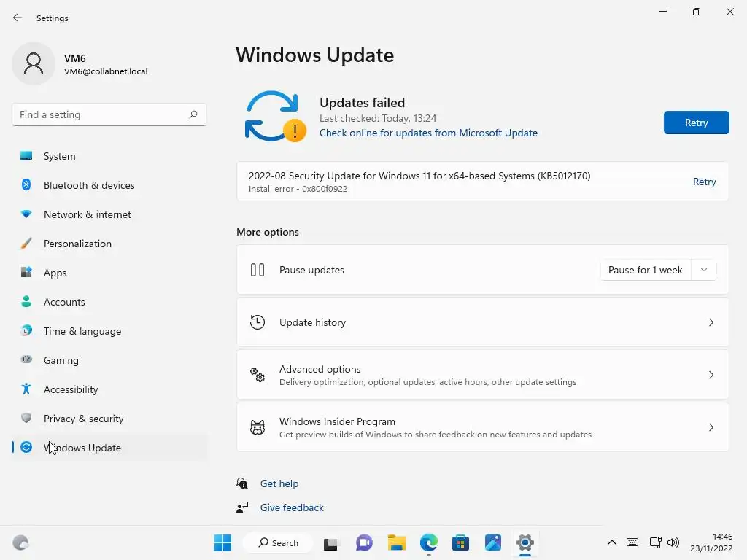Viewport: 747px width, 560px height.
Task: Click the back arrow in Settings header
Action: coord(18,17)
